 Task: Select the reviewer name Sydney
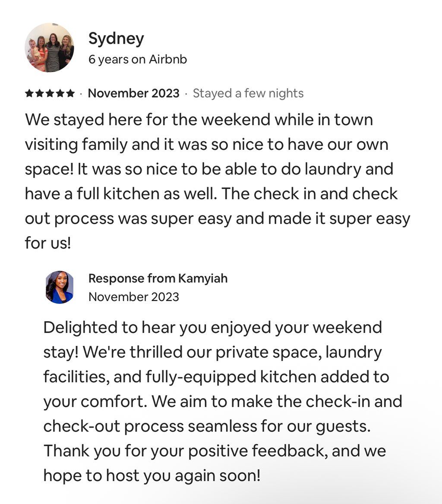(116, 39)
